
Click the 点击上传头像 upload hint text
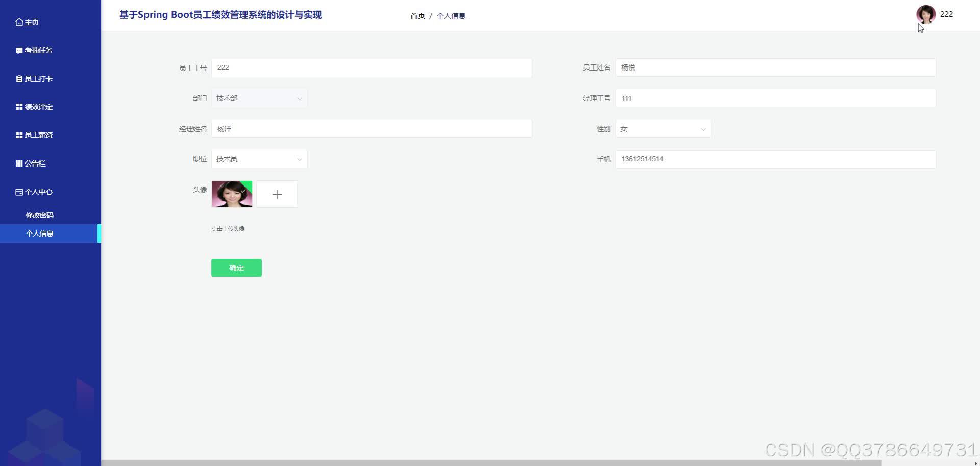pyautogui.click(x=227, y=228)
